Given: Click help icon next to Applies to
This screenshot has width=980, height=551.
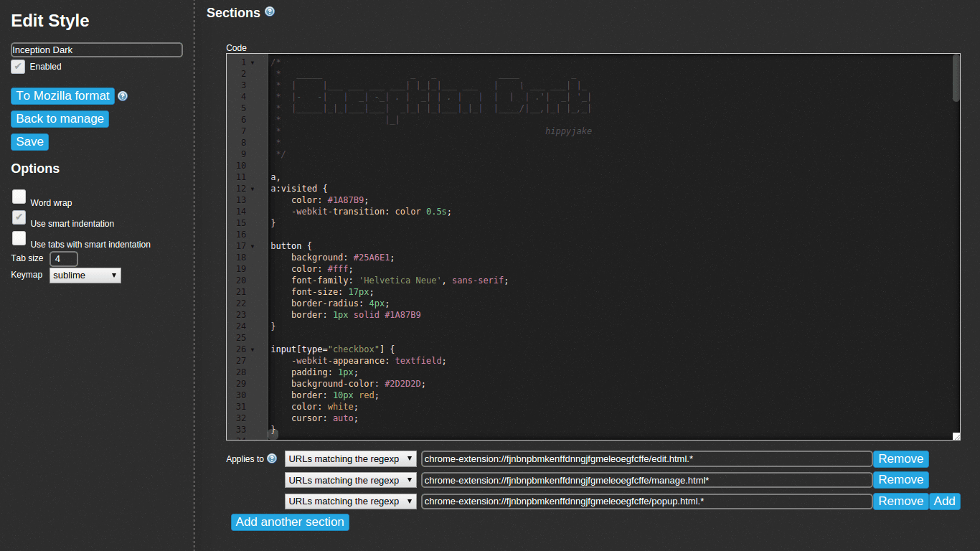Looking at the screenshot, I should click(272, 458).
